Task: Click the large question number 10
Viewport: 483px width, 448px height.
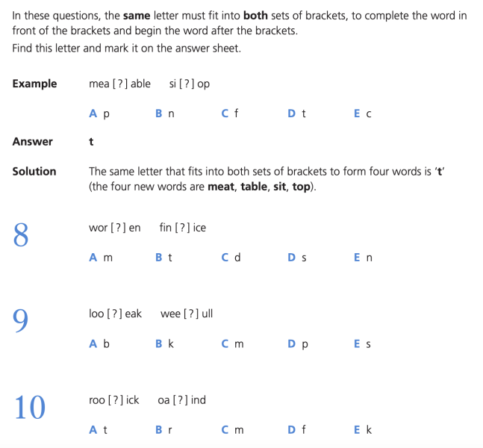Action: [x=30, y=408]
